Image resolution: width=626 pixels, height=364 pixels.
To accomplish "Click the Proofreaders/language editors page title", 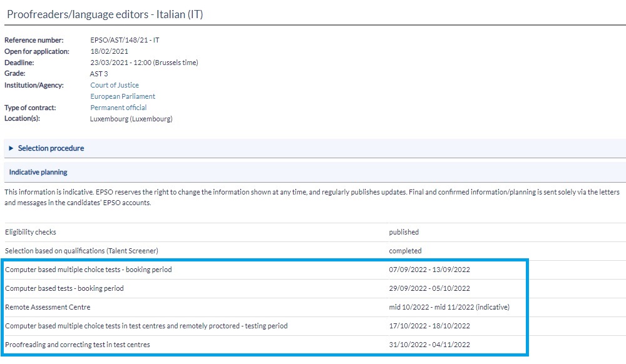I will [x=105, y=14].
